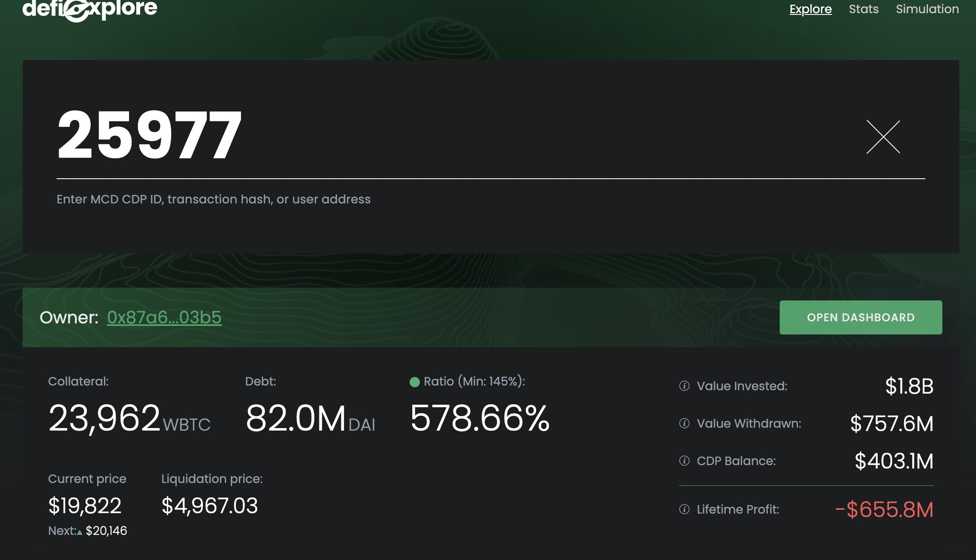Clear the search with the X icon

point(883,137)
